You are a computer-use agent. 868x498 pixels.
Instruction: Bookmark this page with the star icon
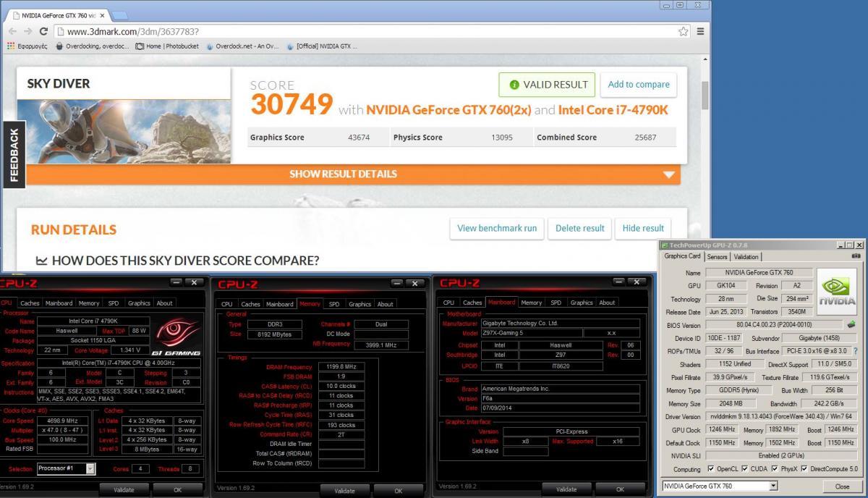click(683, 31)
